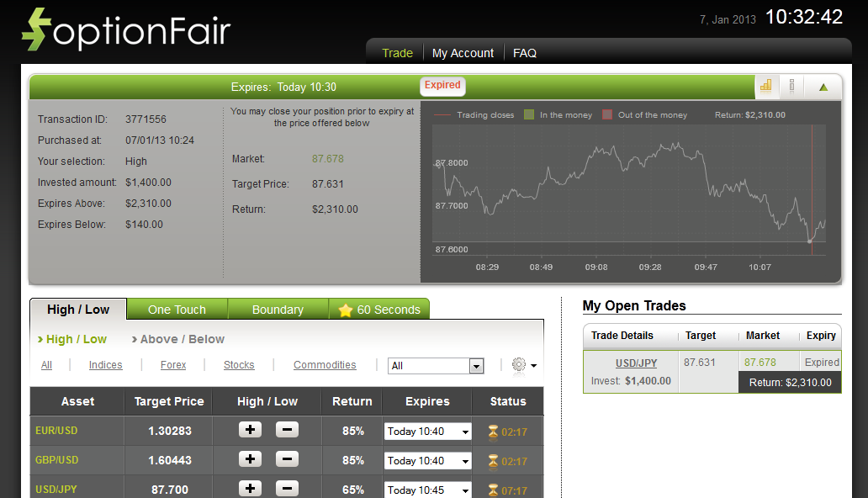Click the Low minus button for EUR/USD
This screenshot has height=498, width=868.
pyautogui.click(x=287, y=431)
